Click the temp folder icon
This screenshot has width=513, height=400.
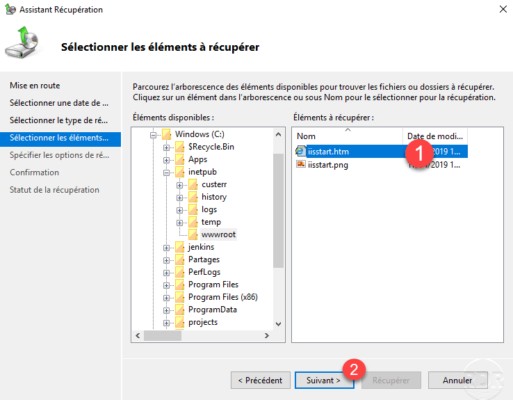[x=193, y=222]
